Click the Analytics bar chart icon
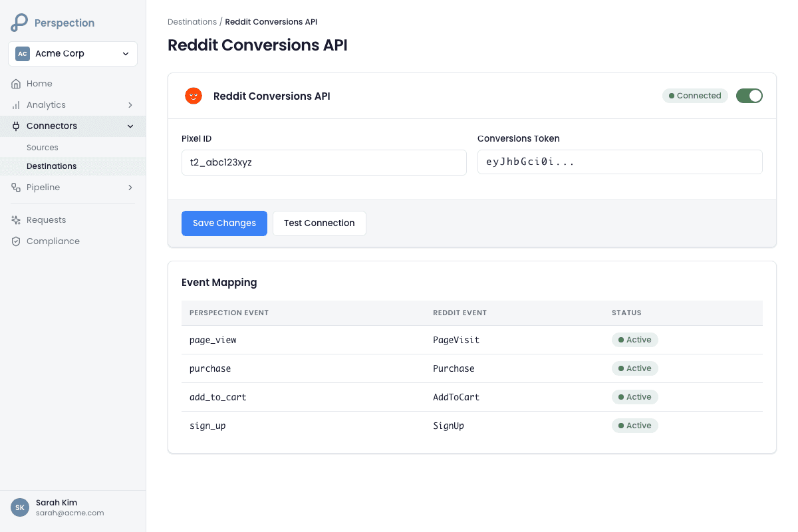798x532 pixels. pos(16,105)
